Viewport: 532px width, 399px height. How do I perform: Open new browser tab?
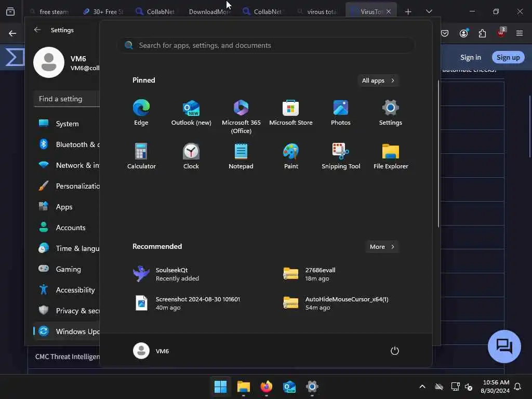(x=408, y=12)
